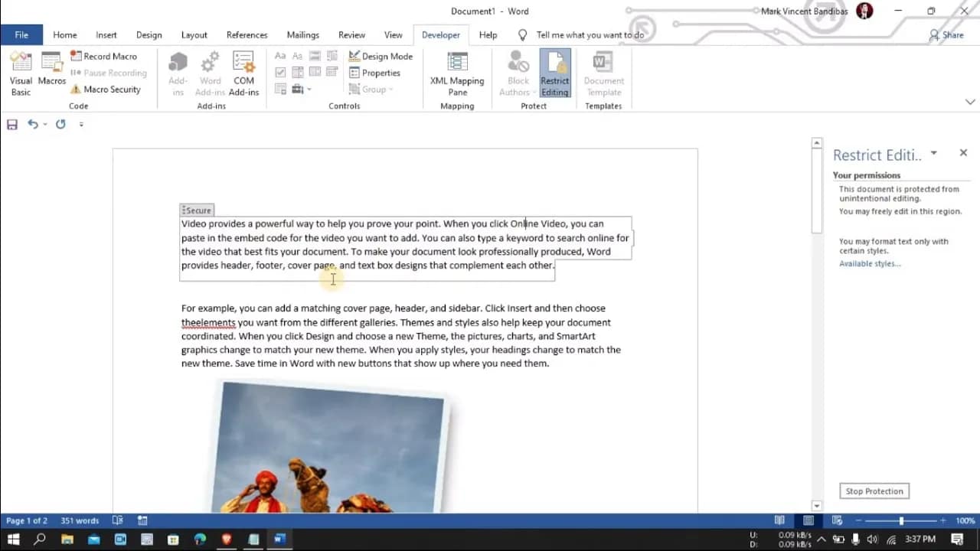This screenshot has width=980, height=551.
Task: Toggle Restrict Editing pane
Action: pyautogui.click(x=554, y=73)
